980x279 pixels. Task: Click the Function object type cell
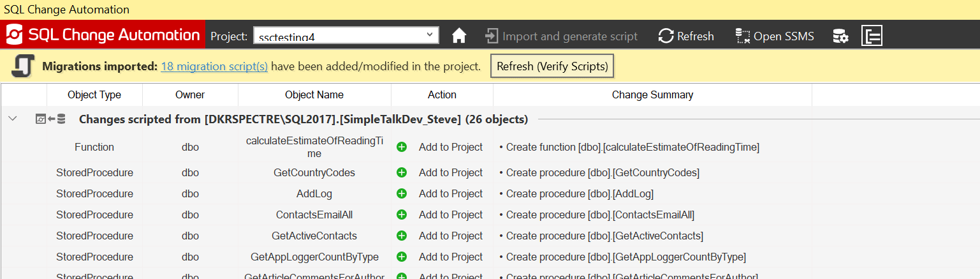(94, 147)
